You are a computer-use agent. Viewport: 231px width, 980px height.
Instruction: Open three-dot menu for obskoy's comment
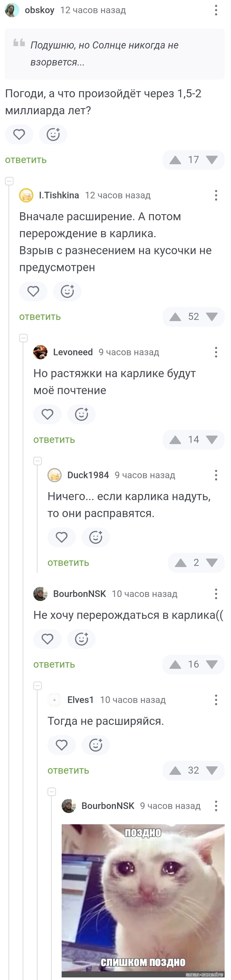tap(216, 10)
